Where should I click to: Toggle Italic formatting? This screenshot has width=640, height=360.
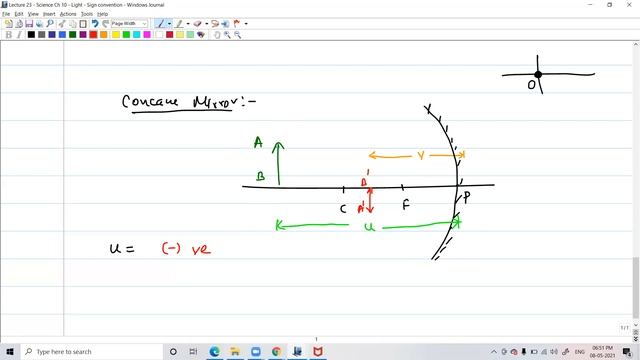[19, 35]
